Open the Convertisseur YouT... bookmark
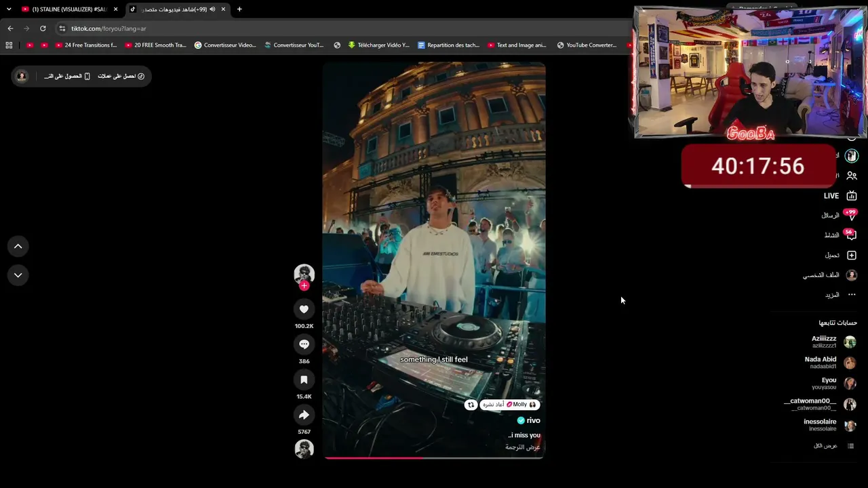868x488 pixels. click(294, 45)
